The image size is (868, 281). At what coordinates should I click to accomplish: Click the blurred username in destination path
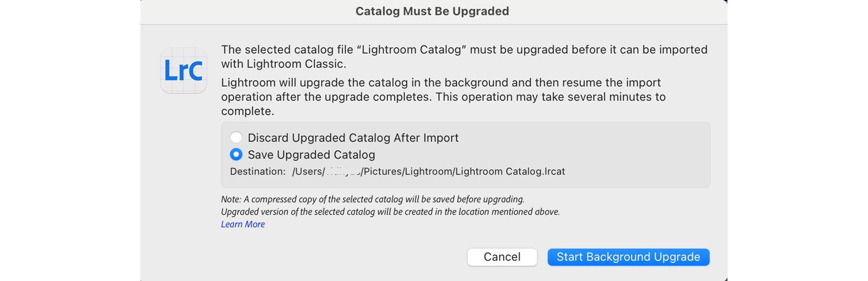pos(342,172)
